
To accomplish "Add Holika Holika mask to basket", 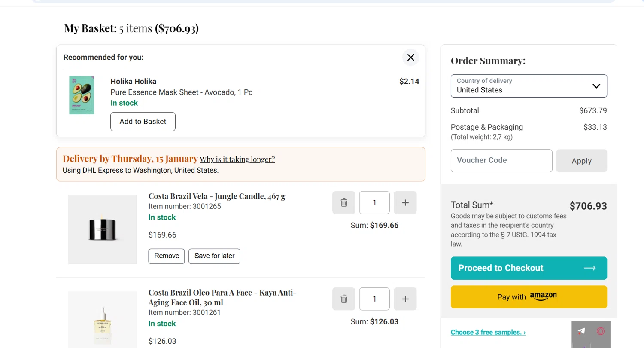I will point(143,122).
